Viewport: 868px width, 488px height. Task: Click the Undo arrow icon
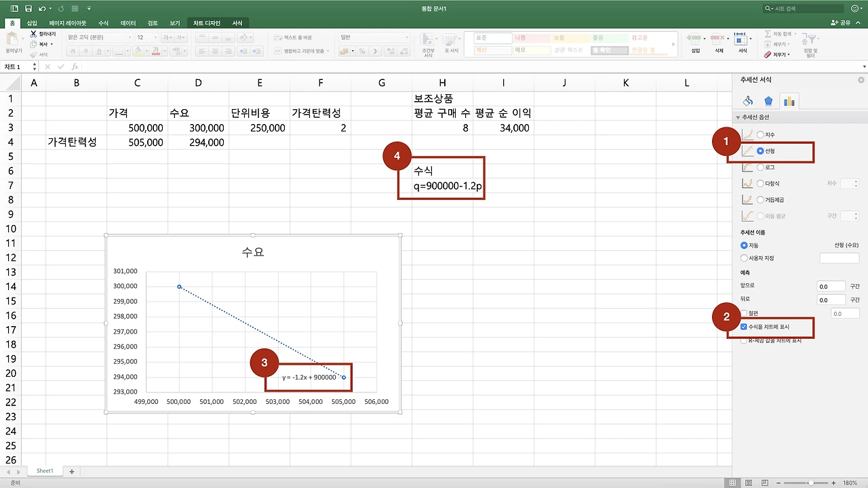42,9
